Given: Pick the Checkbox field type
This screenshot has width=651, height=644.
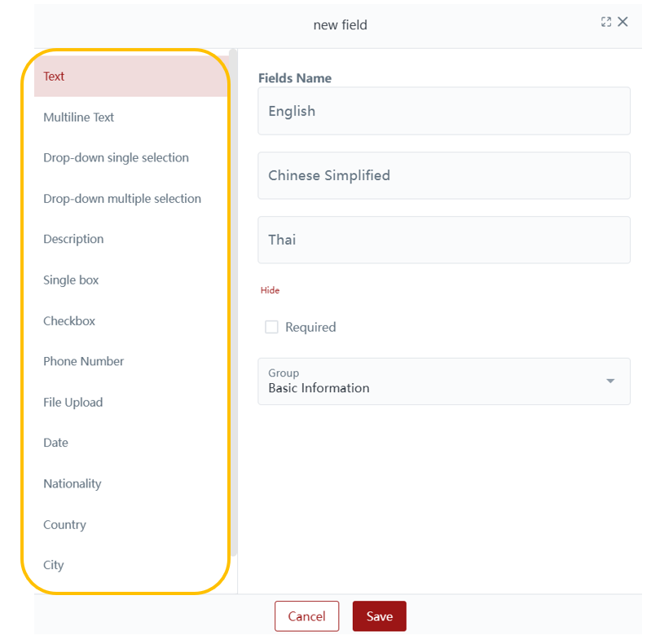Looking at the screenshot, I should coord(69,321).
